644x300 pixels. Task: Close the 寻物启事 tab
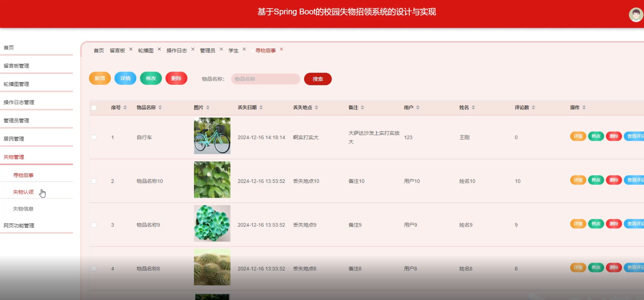tap(282, 49)
